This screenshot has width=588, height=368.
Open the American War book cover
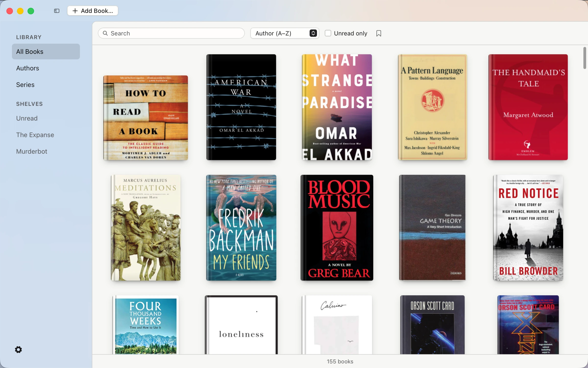coord(241,107)
